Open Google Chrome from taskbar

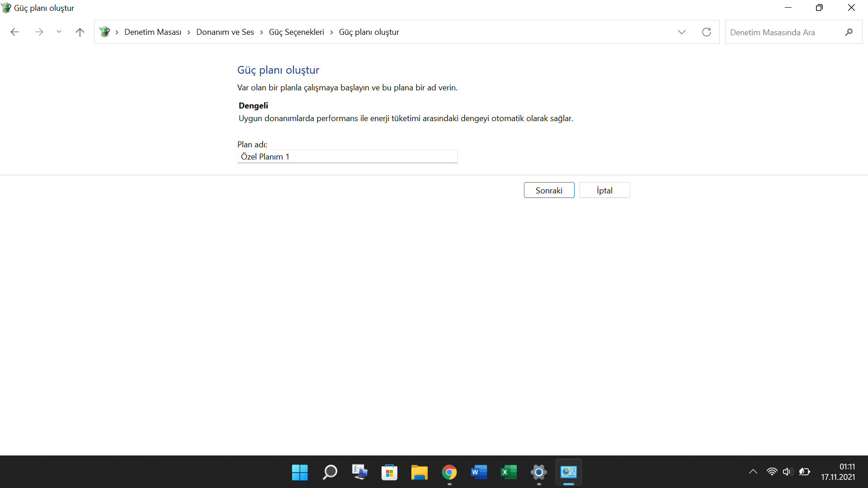[449, 472]
